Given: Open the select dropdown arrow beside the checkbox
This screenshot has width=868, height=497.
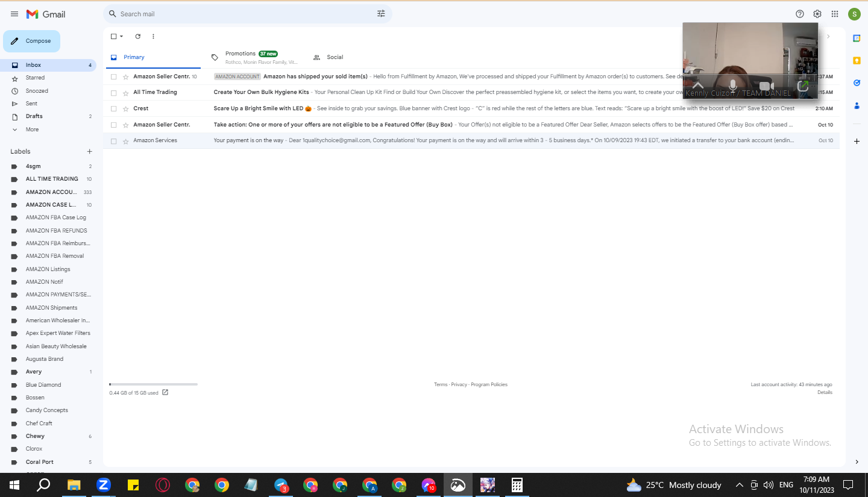Looking at the screenshot, I should coord(122,36).
